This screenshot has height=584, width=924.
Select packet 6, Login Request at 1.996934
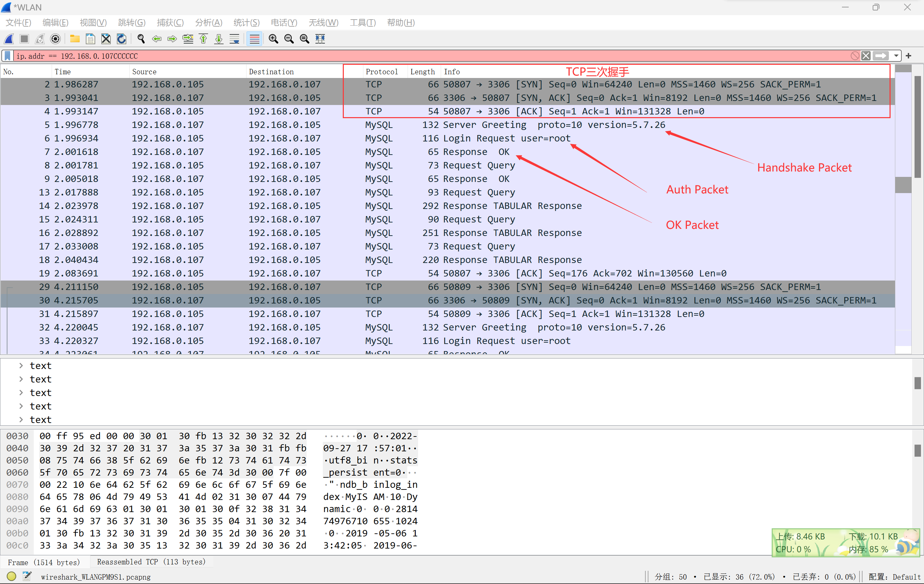pos(447,138)
